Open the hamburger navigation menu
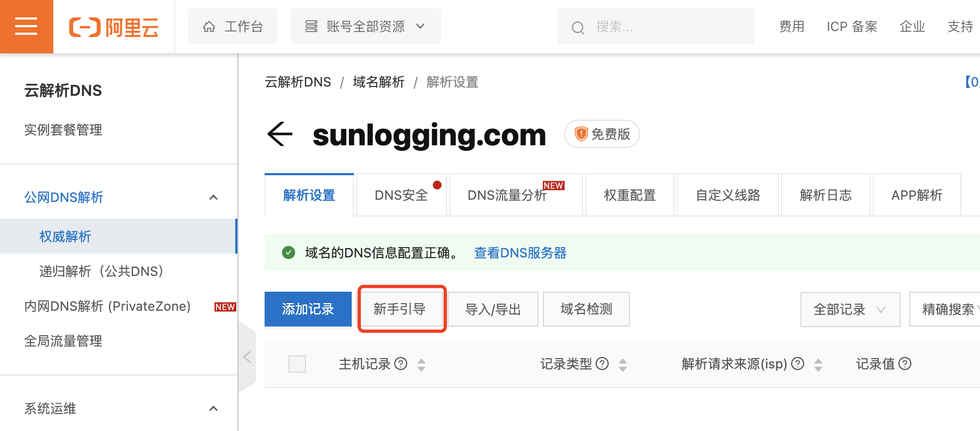Viewport: 980px width, 431px height. point(26,26)
